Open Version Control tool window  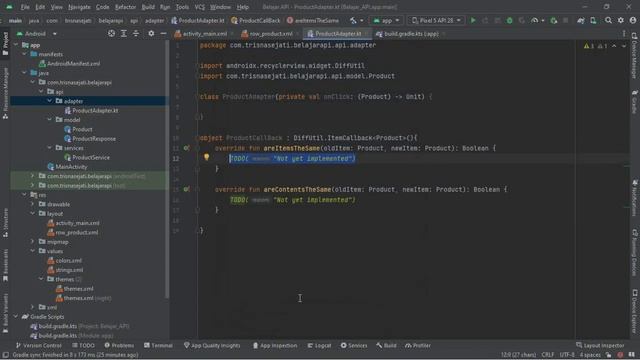[38, 345]
